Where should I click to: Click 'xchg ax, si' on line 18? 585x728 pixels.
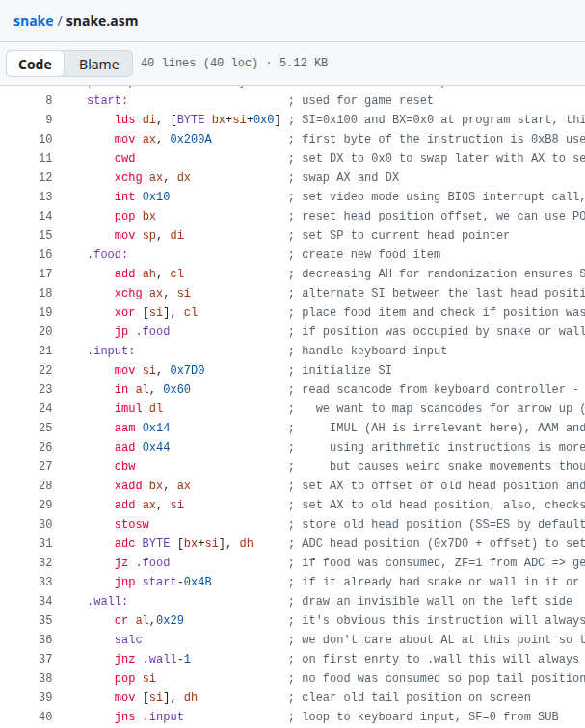[x=152, y=293]
